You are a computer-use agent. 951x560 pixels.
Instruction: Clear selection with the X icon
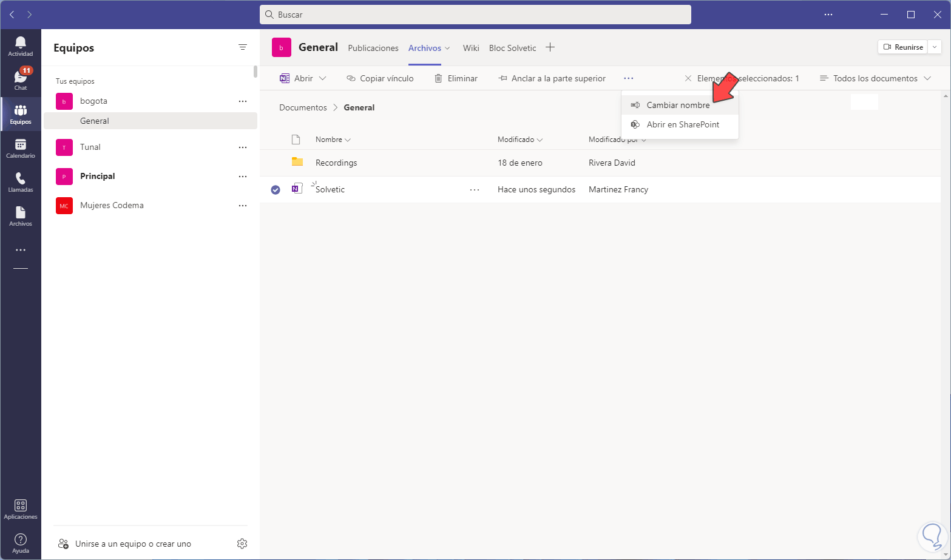688,78
